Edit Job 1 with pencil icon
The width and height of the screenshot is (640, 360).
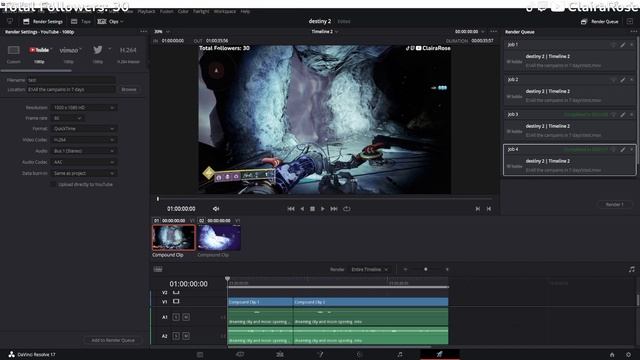(x=622, y=45)
